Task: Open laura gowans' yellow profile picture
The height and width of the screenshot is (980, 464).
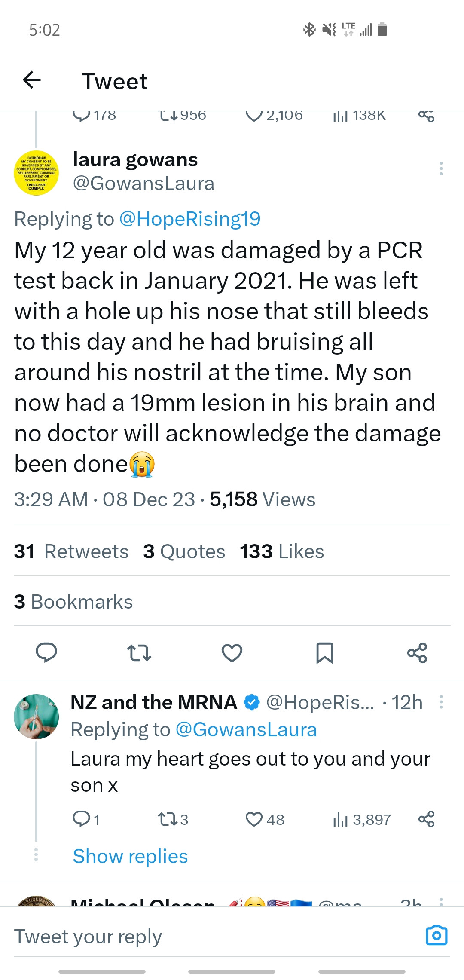Action: click(x=37, y=173)
